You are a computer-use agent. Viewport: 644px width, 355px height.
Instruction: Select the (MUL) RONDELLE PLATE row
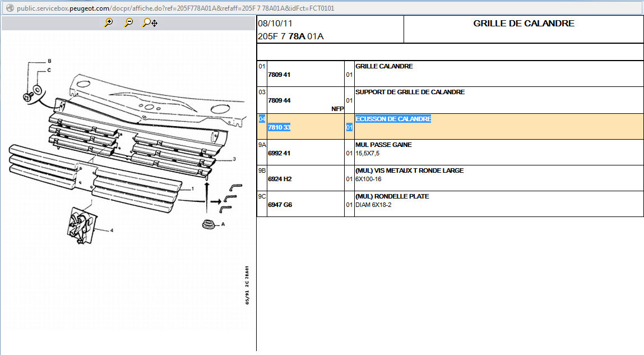pyautogui.click(x=392, y=196)
